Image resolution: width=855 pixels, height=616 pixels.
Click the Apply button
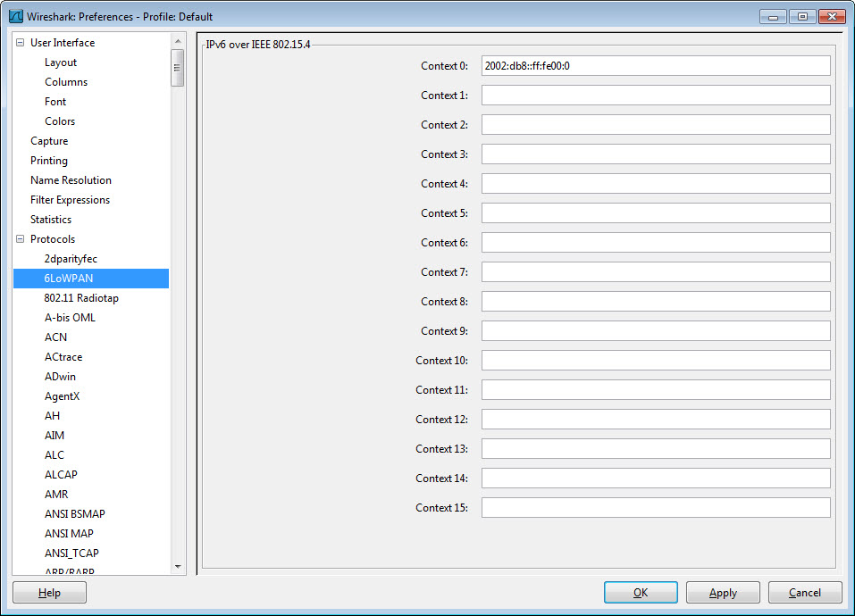point(723,593)
